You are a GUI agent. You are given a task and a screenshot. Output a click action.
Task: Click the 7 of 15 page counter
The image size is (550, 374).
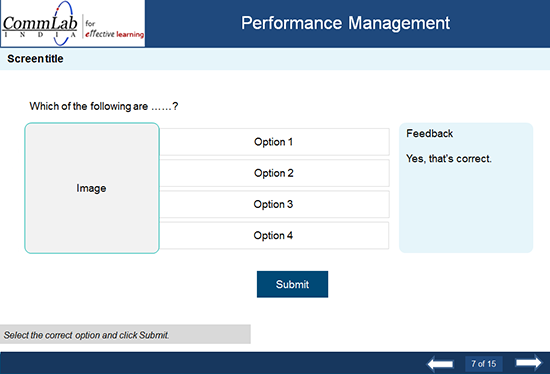click(484, 363)
